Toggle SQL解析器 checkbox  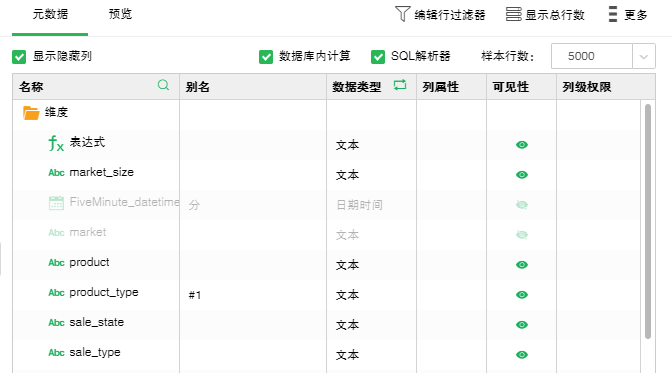tap(378, 57)
